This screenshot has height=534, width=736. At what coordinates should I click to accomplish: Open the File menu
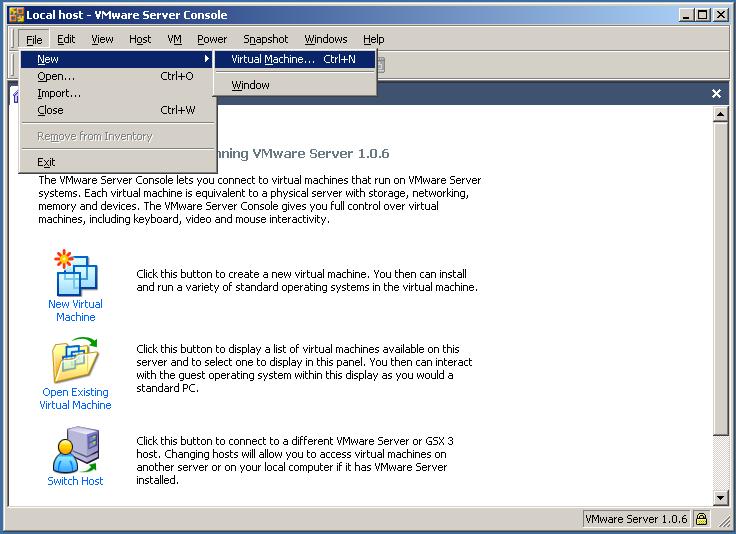tap(34, 39)
